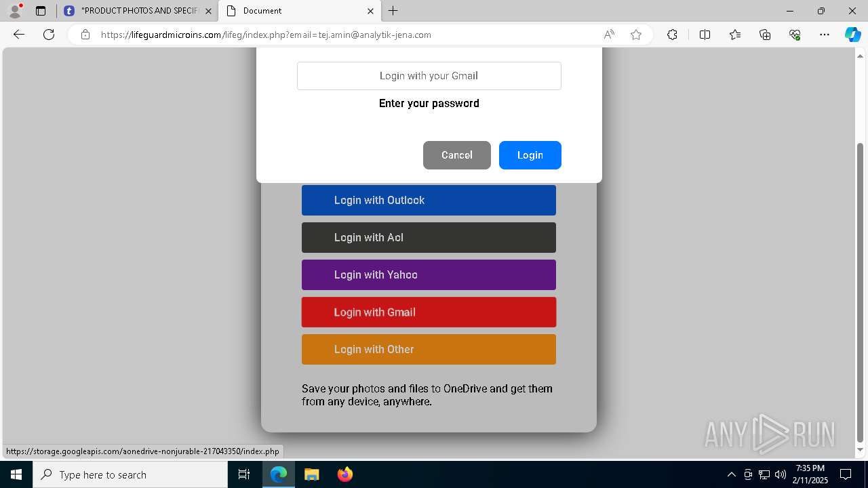Viewport: 868px width, 488px height.
Task: Click the address bar URL
Action: point(266,35)
